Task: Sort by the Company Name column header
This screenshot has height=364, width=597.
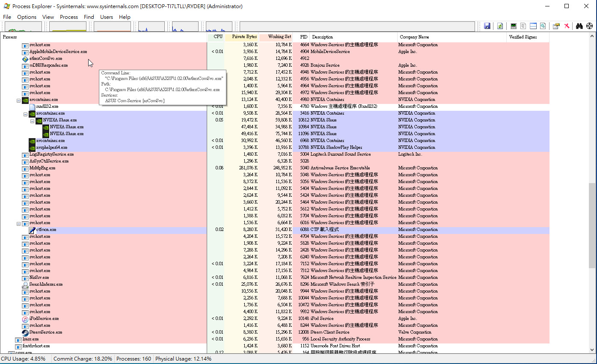Action: (452, 37)
